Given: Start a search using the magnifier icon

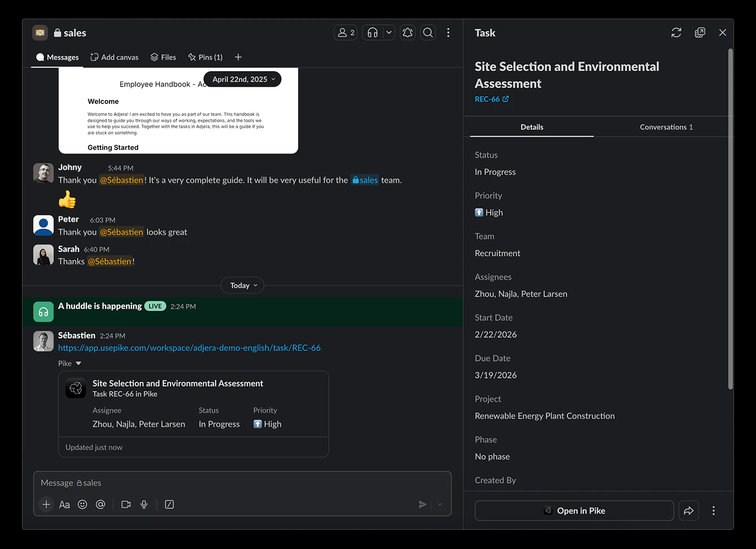Looking at the screenshot, I should click(427, 32).
